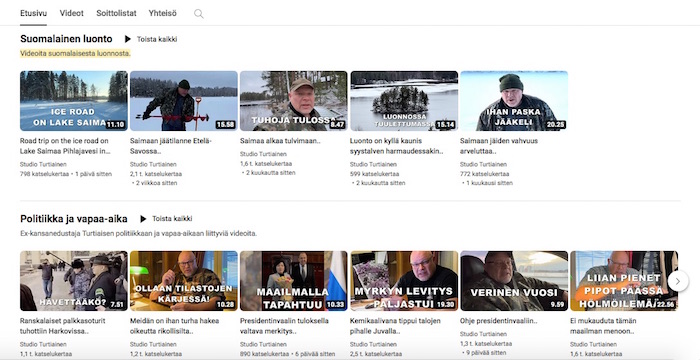Open title 'Ei mukauduta tämän maailman menoon..'

[x=603, y=326]
